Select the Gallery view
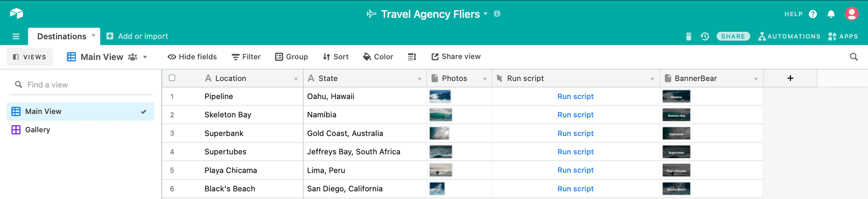The width and height of the screenshot is (868, 199). point(37,130)
